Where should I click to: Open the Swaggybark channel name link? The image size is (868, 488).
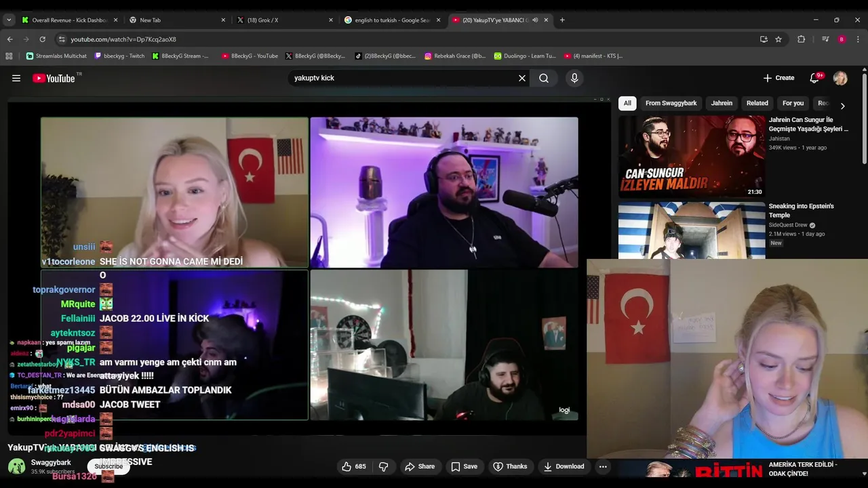(51, 462)
